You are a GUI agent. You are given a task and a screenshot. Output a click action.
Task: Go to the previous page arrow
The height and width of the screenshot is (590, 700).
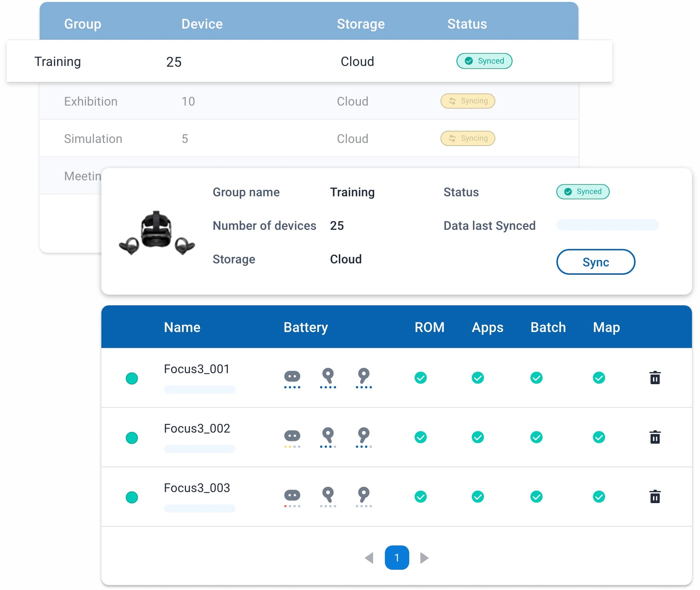point(369,558)
